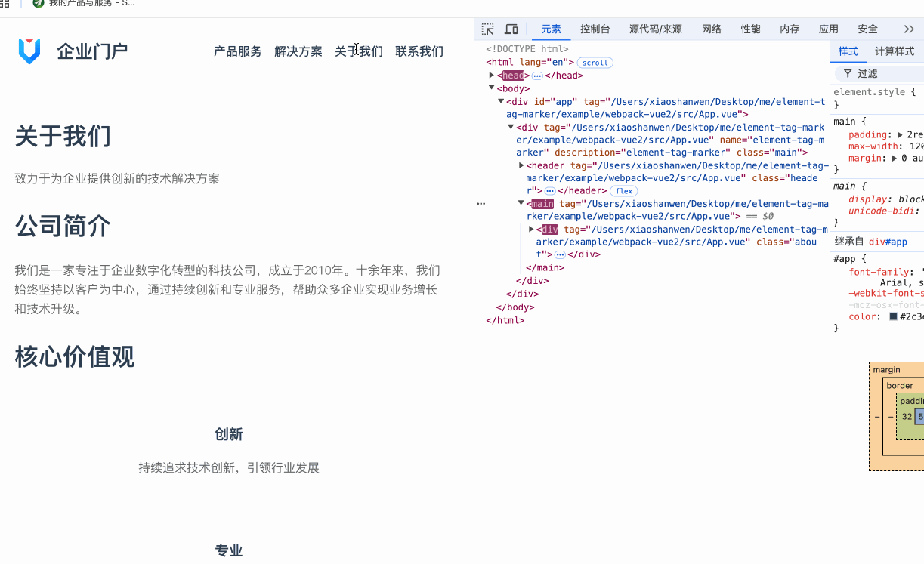The height and width of the screenshot is (564, 924).
Task: Expand the head element node
Action: tap(492, 76)
